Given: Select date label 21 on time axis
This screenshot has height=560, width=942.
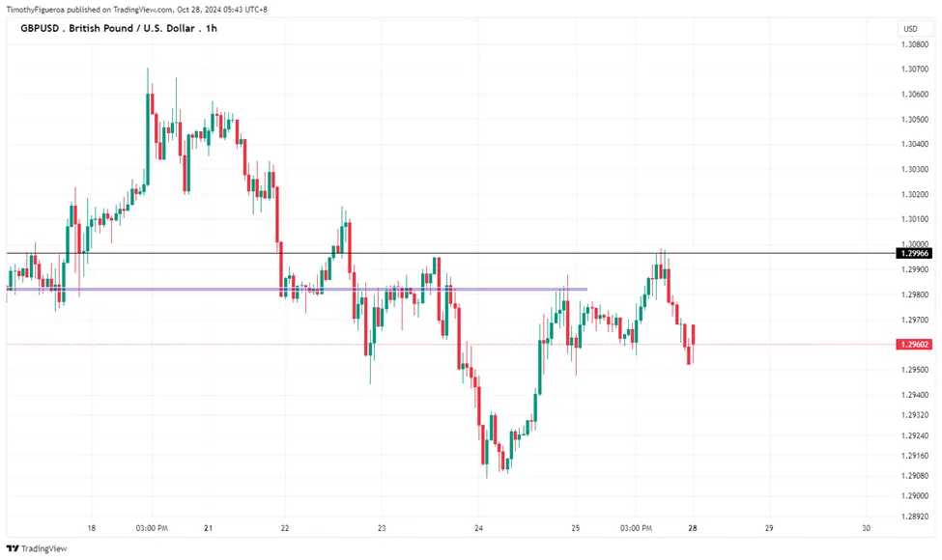Looking at the screenshot, I should (208, 528).
